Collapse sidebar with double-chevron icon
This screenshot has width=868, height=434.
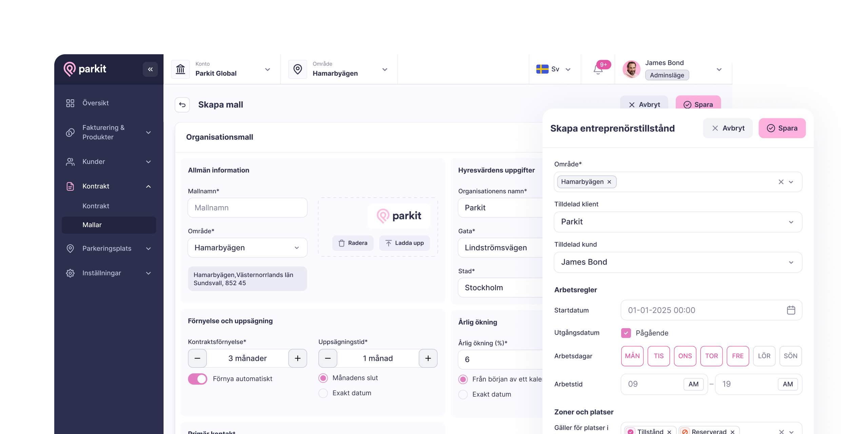coord(150,69)
